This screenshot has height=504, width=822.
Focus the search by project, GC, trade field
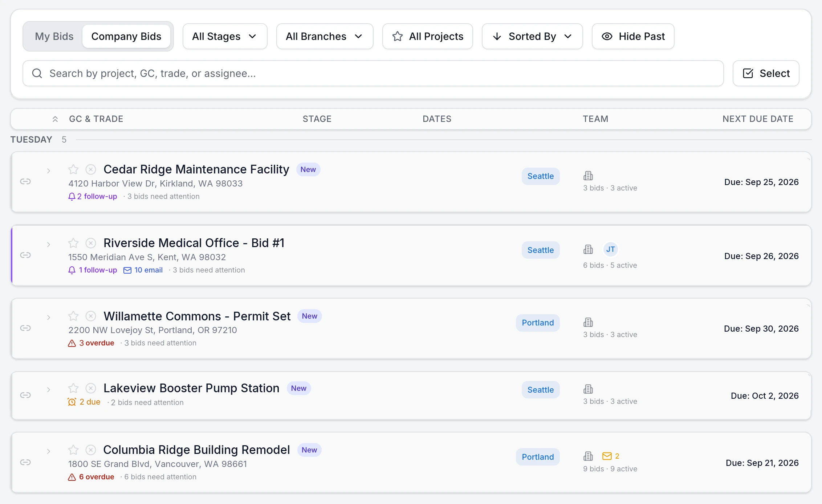[373, 73]
